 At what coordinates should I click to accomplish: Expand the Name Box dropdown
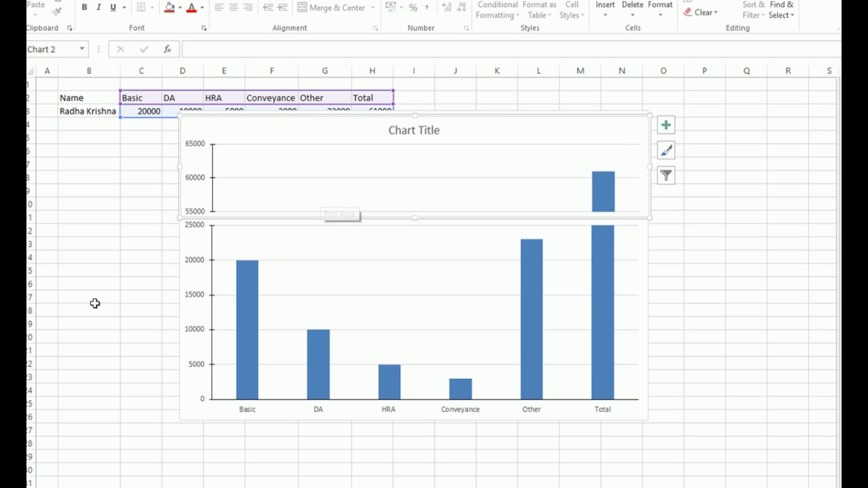tap(82, 49)
